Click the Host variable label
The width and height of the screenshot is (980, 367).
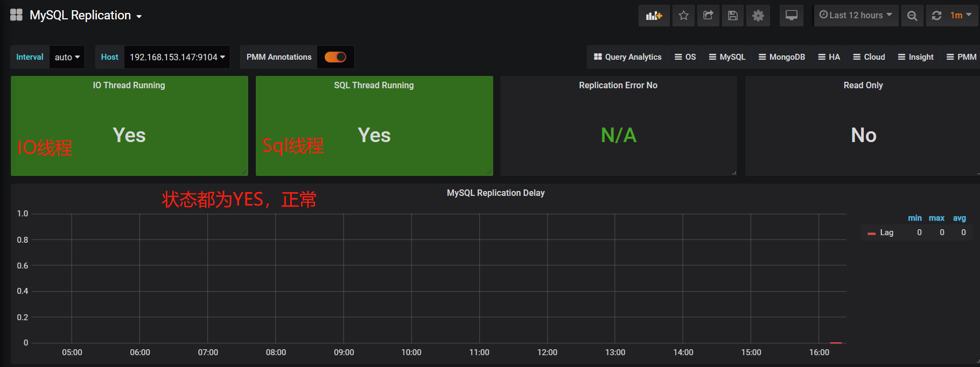click(109, 57)
